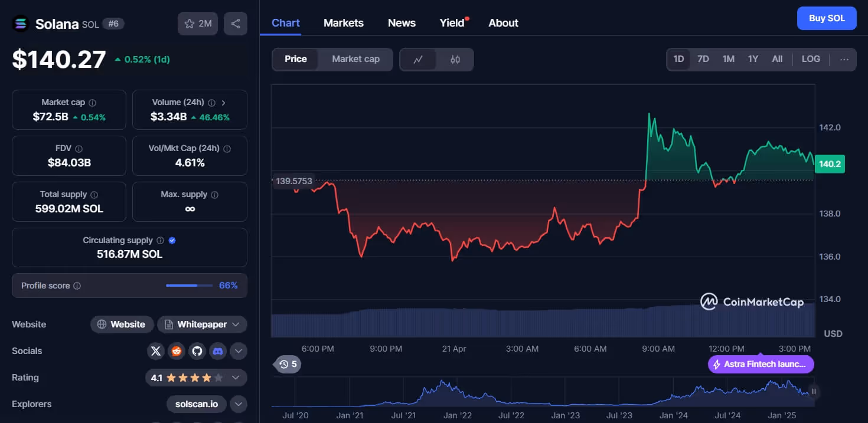
Task: Show Profile score info icon
Action: pyautogui.click(x=77, y=286)
